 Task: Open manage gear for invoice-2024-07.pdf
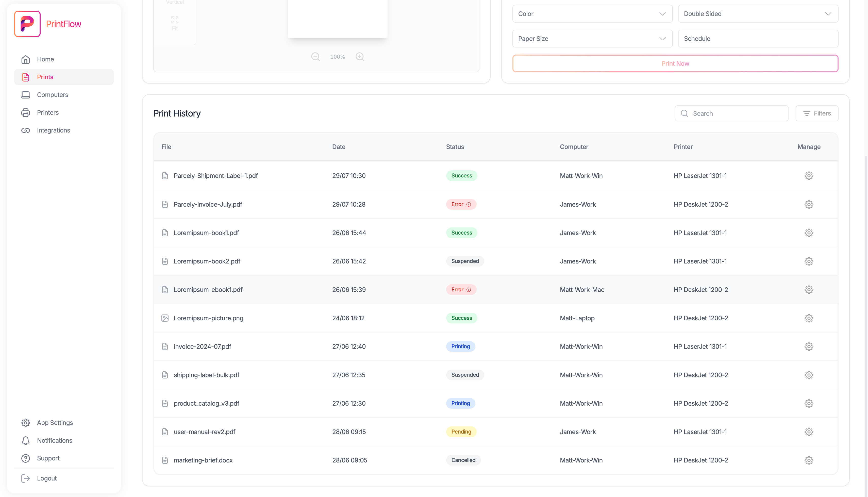pyautogui.click(x=809, y=346)
